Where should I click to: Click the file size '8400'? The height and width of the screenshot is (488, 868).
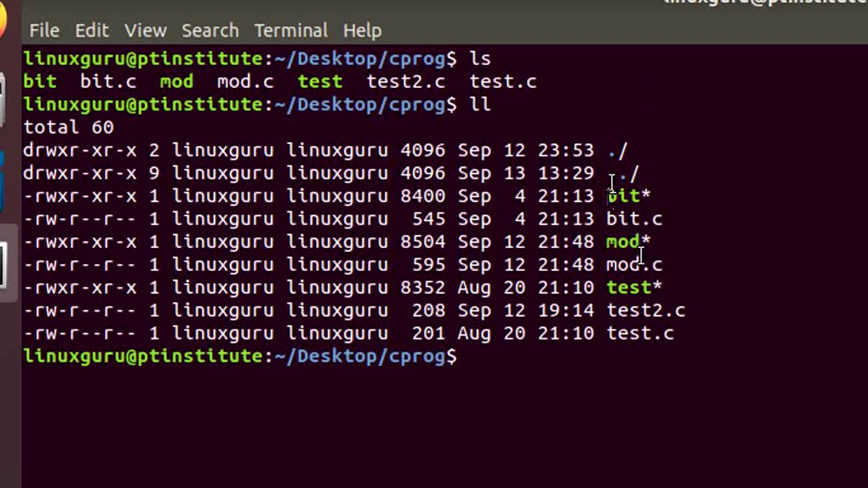point(423,196)
